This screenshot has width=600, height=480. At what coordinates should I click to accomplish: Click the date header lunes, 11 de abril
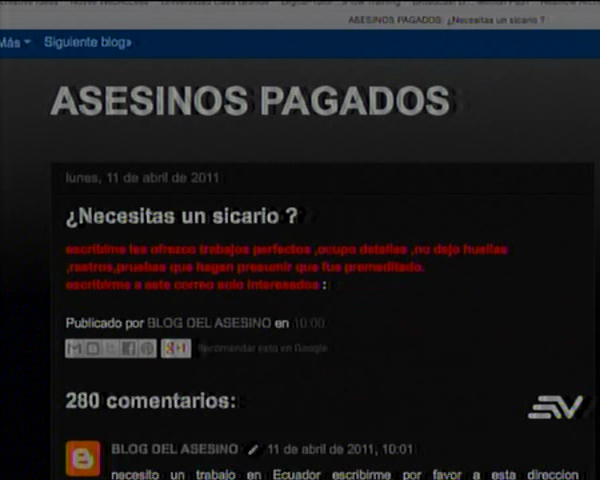tap(141, 178)
